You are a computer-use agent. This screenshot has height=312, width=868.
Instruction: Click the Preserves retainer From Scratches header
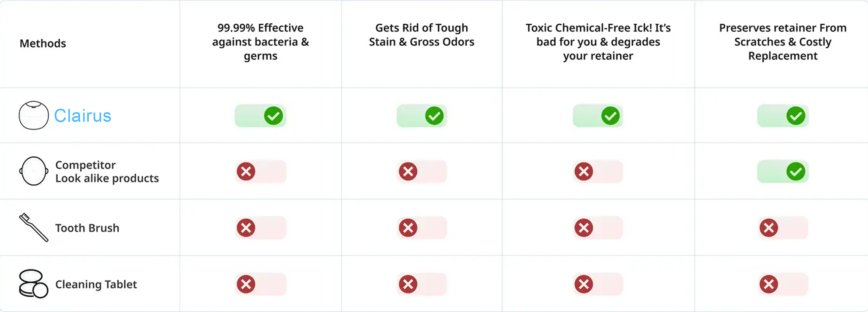pyautogui.click(x=782, y=42)
